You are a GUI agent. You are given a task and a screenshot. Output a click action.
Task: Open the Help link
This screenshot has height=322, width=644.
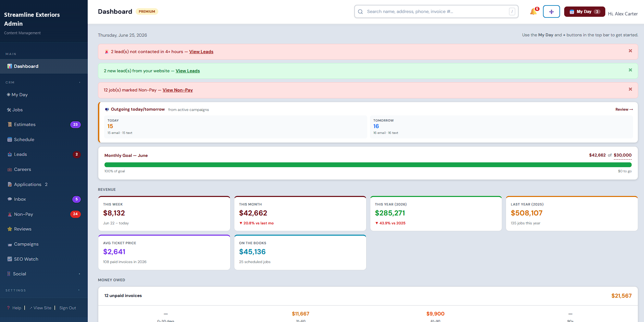coord(14,308)
